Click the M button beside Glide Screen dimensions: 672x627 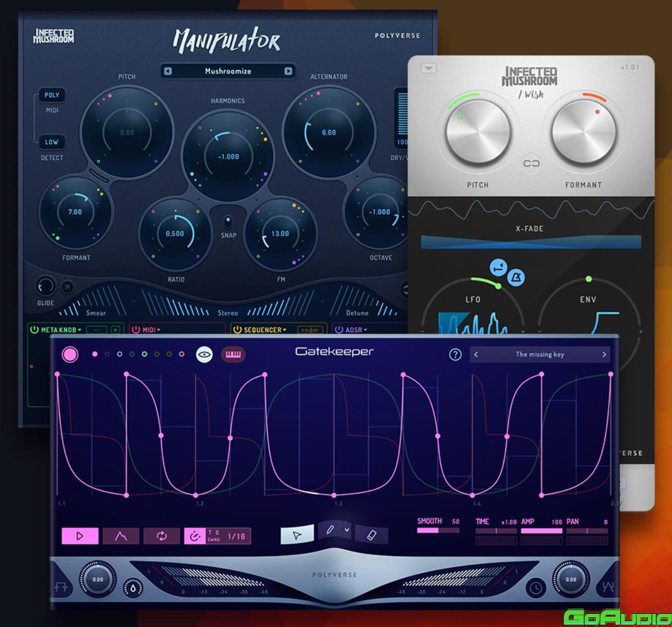pyautogui.click(x=67, y=287)
